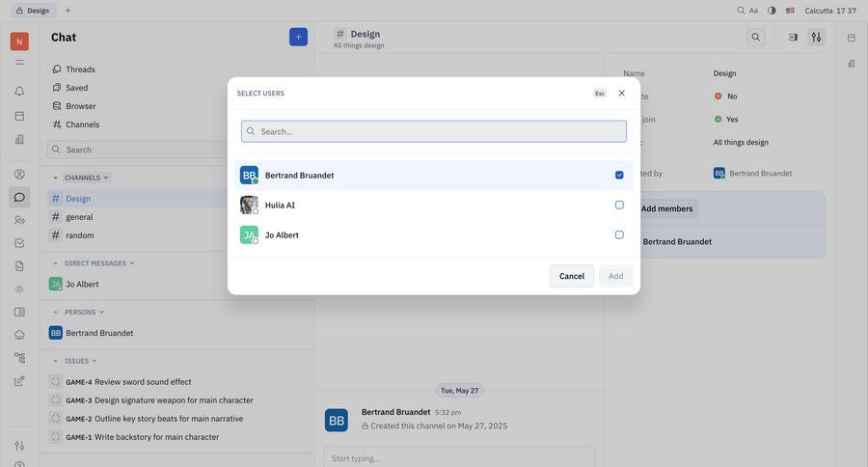The height and width of the screenshot is (467, 868).
Task: Open the task checkbox icon in sidebar
Action: pyautogui.click(x=19, y=242)
